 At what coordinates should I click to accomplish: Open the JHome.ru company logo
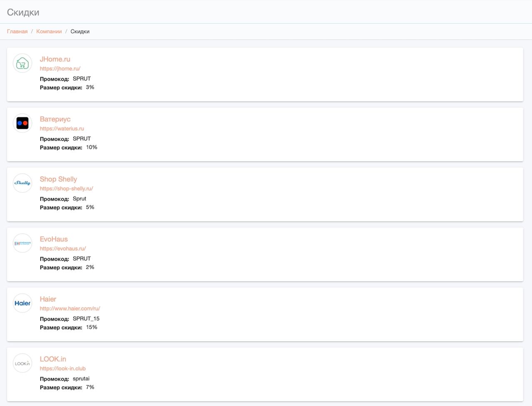pyautogui.click(x=22, y=63)
